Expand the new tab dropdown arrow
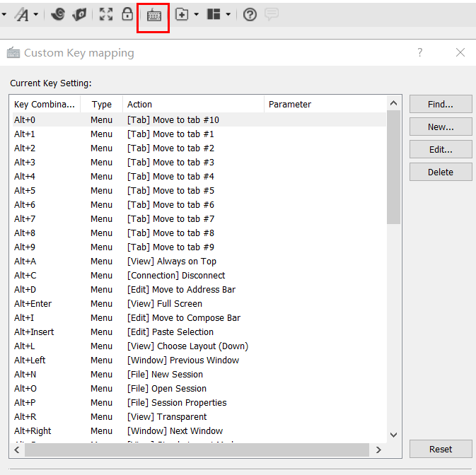This screenshot has height=475, width=476. [x=196, y=15]
